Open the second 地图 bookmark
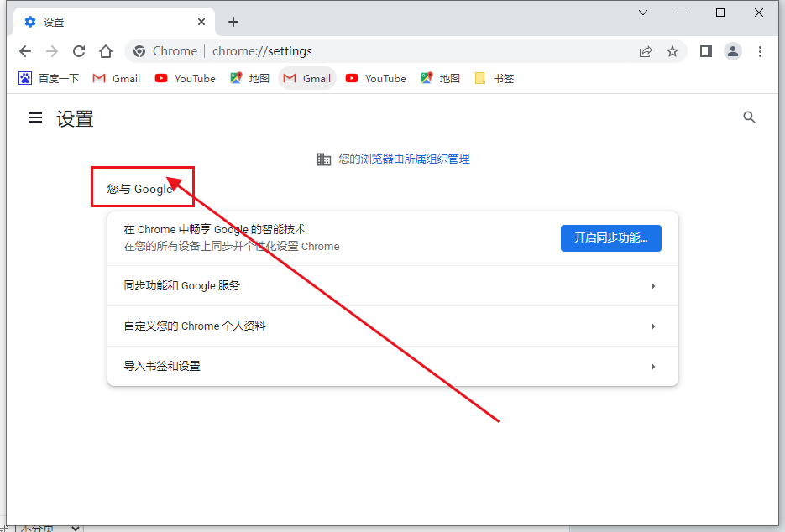 click(x=441, y=78)
